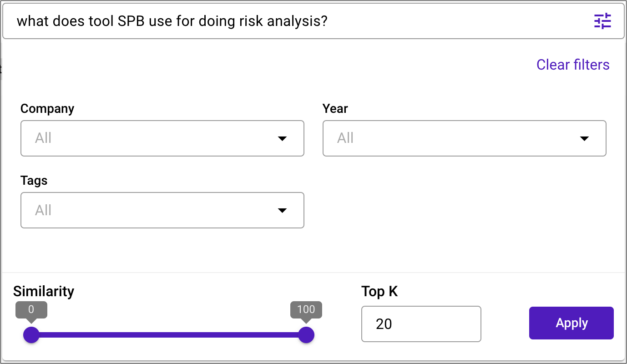Click the 100 value bubble above slider

[x=306, y=310]
